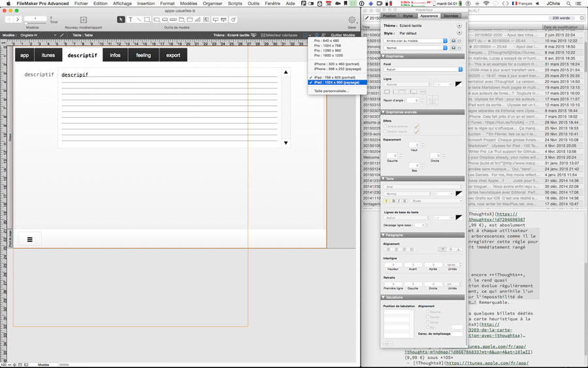Viewport: 588px width, 368px height.
Task: Click the theme change icon beside Eclairé tactile
Action: coord(253,35)
